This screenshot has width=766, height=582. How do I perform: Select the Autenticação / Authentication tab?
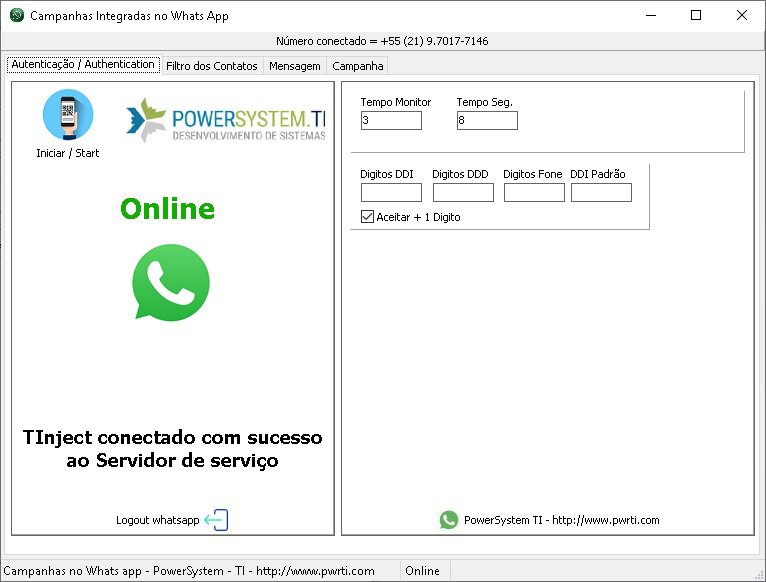83,64
